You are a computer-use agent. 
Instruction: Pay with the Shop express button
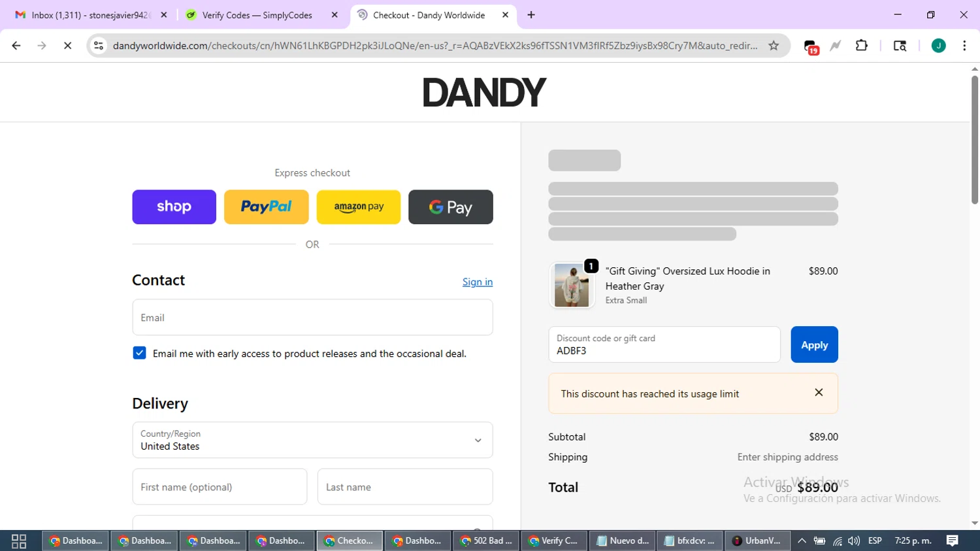174,207
